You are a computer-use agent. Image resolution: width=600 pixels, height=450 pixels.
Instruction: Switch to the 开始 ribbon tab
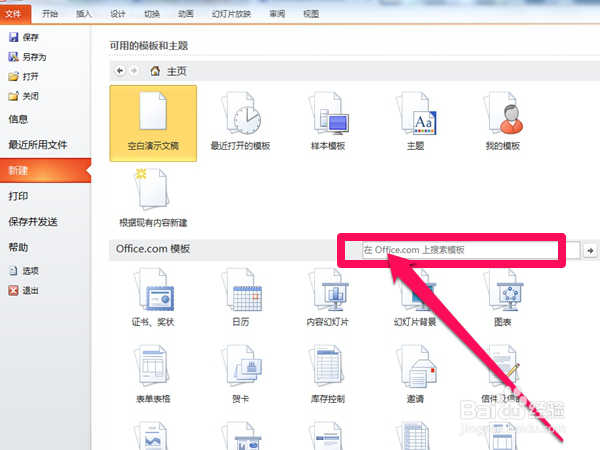[x=50, y=14]
